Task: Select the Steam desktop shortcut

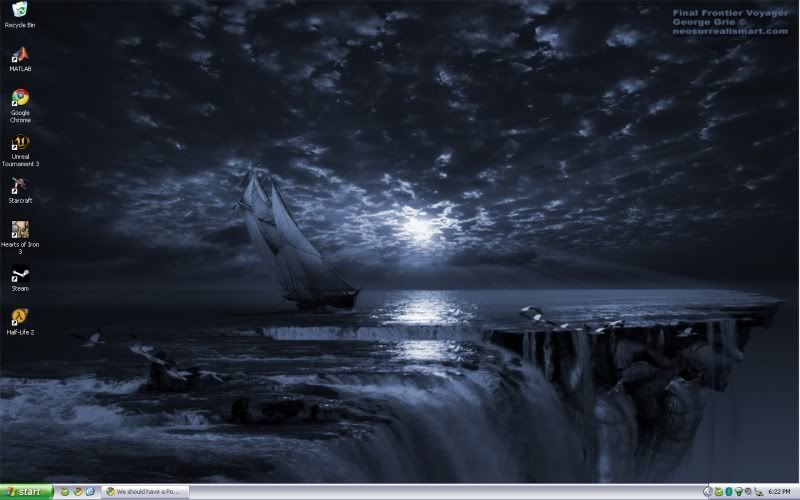Action: 20,278
